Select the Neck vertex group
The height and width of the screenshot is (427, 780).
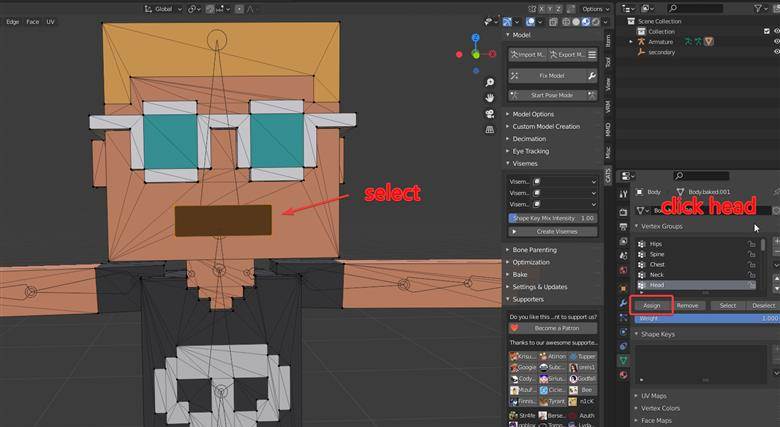(696, 275)
